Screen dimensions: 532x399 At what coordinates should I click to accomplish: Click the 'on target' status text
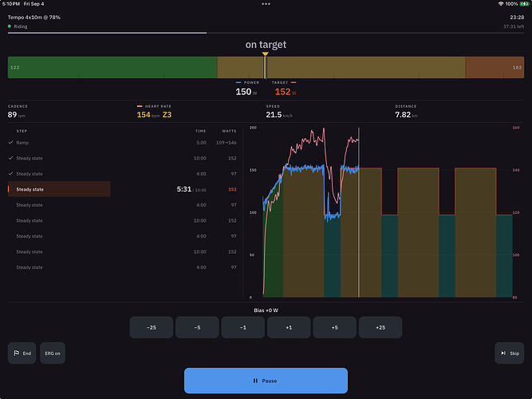click(x=266, y=45)
